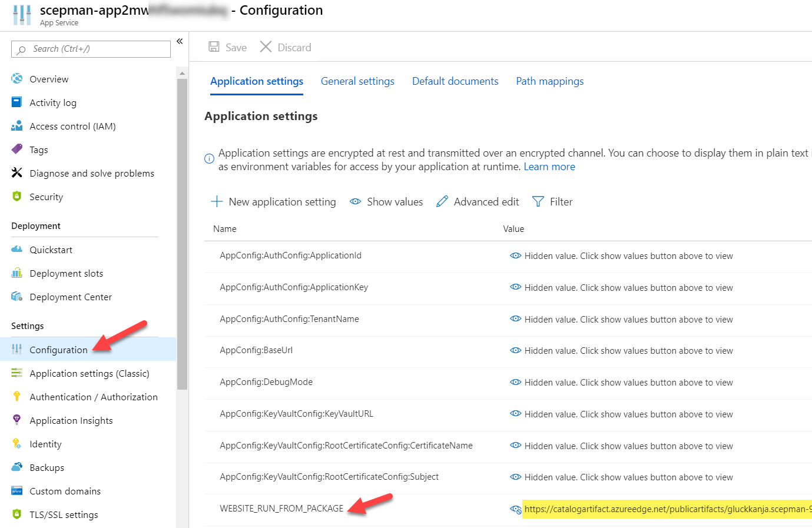The width and height of the screenshot is (812, 528).
Task: Open the Filter for application settings
Action: [552, 202]
